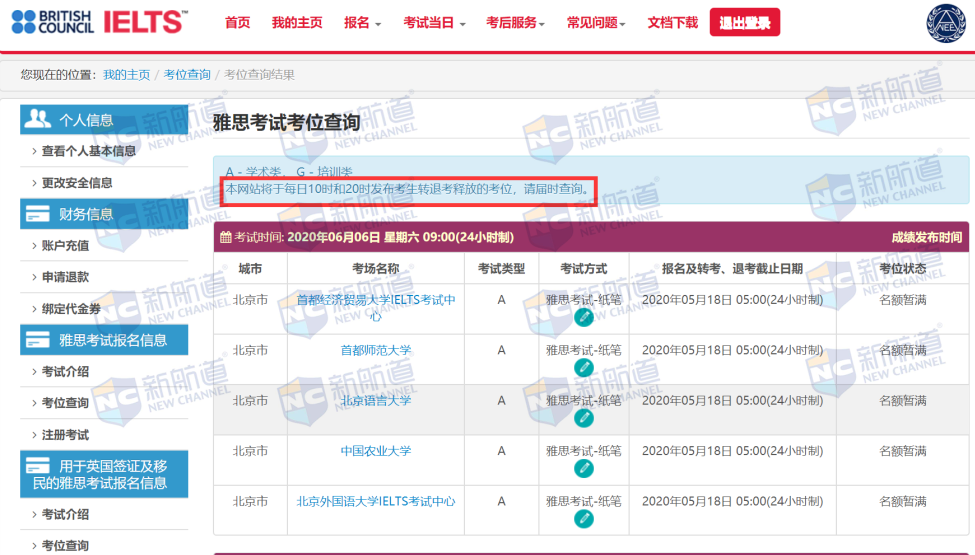Click the 雅思考试报名信息 section icon

pyautogui.click(x=37, y=339)
